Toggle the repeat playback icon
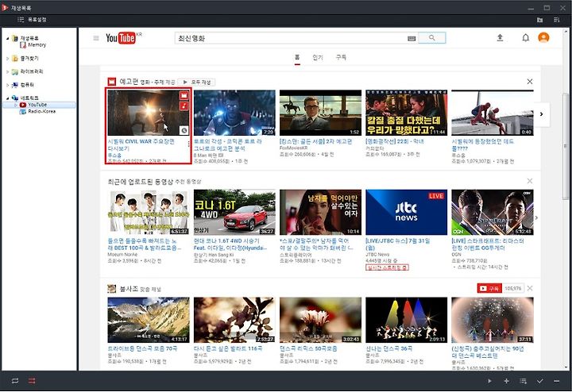The height and width of the screenshot is (392, 572). click(x=15, y=381)
